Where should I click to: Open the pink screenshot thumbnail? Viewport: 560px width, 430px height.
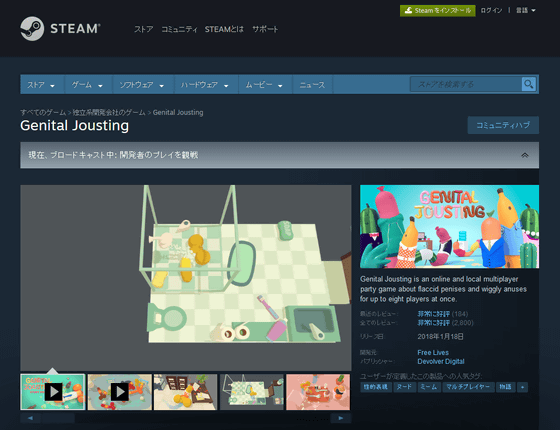[318, 392]
